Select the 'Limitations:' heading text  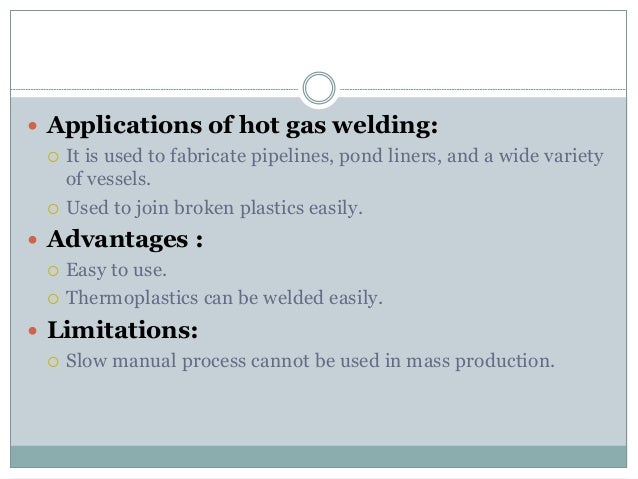[x=122, y=330]
